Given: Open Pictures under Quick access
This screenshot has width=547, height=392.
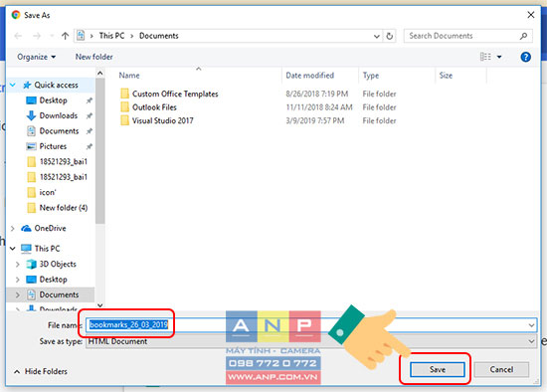Looking at the screenshot, I should (53, 146).
